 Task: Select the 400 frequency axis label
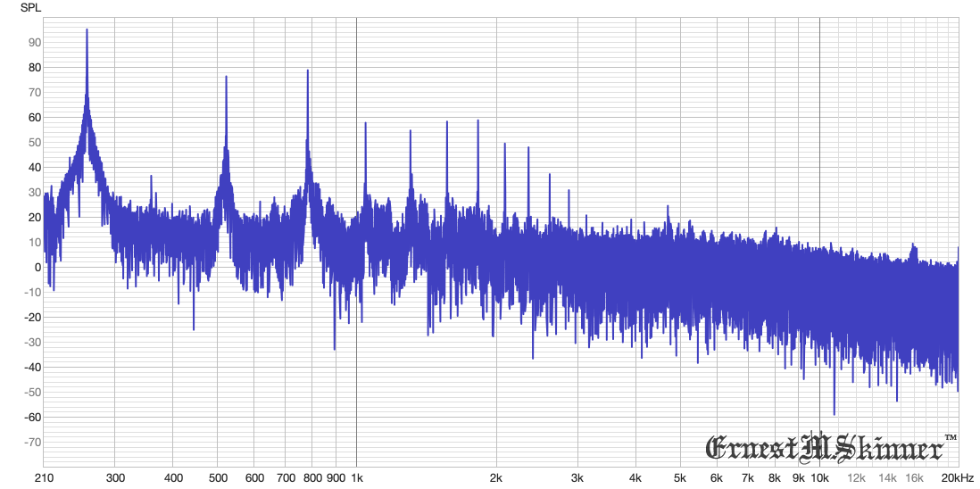(172, 477)
